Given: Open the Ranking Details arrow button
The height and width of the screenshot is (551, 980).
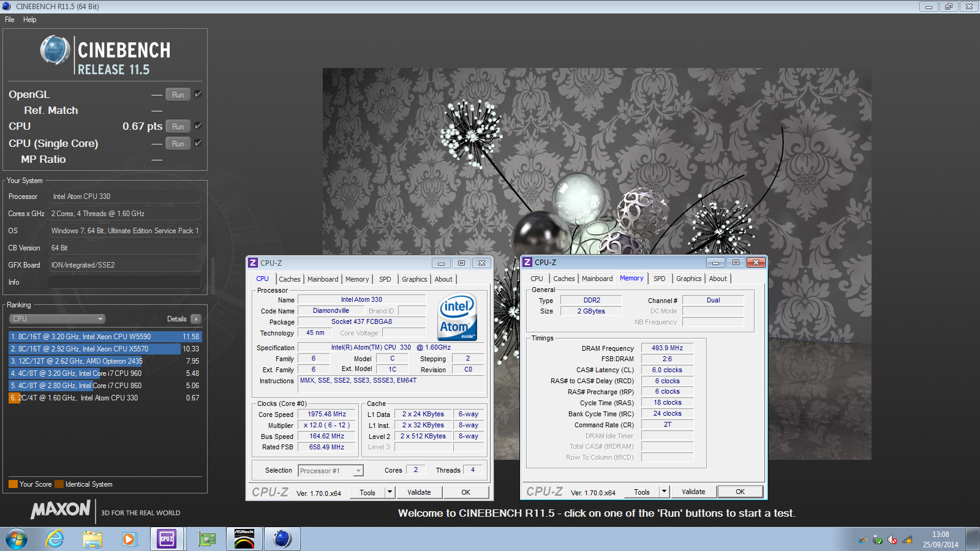Looking at the screenshot, I should (x=196, y=319).
